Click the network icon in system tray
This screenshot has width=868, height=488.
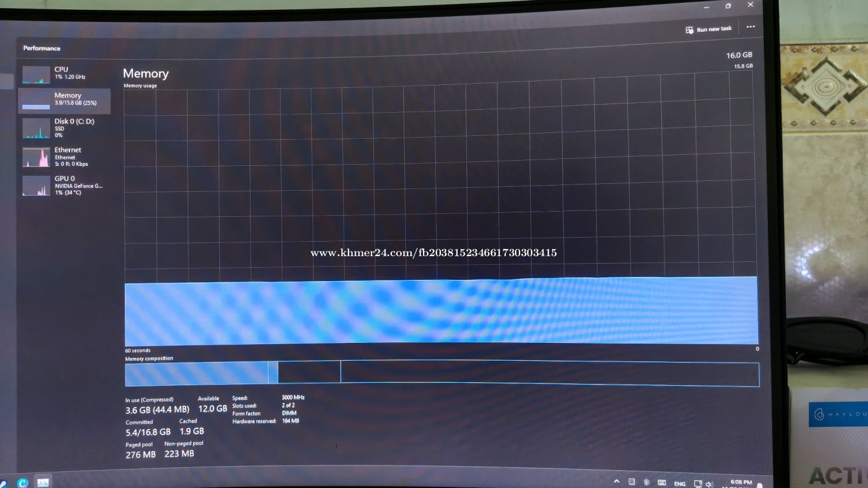[x=697, y=483]
